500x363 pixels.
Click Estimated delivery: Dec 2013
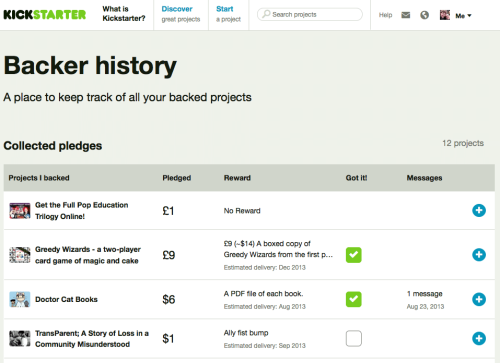pos(265,267)
